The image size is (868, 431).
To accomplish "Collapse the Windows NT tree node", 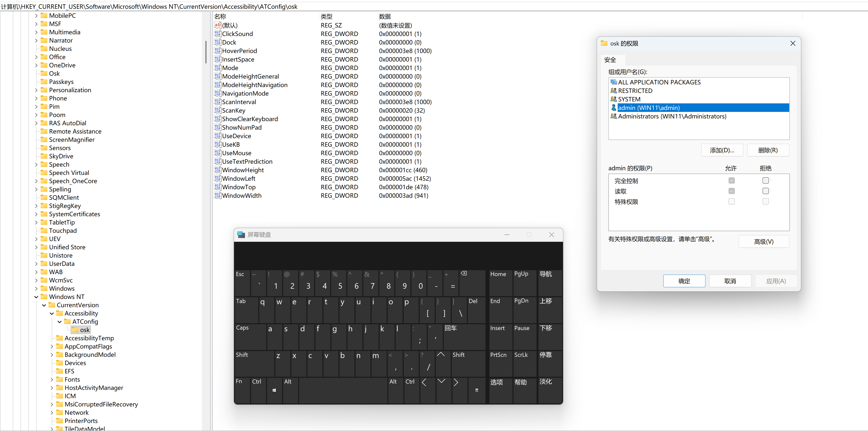I will click(x=36, y=297).
